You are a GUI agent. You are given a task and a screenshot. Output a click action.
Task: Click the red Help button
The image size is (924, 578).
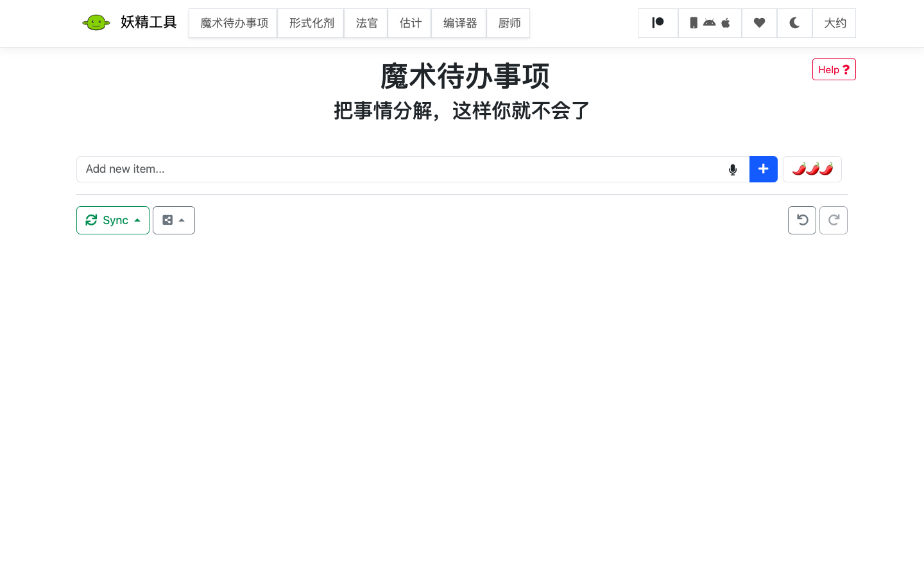click(834, 69)
